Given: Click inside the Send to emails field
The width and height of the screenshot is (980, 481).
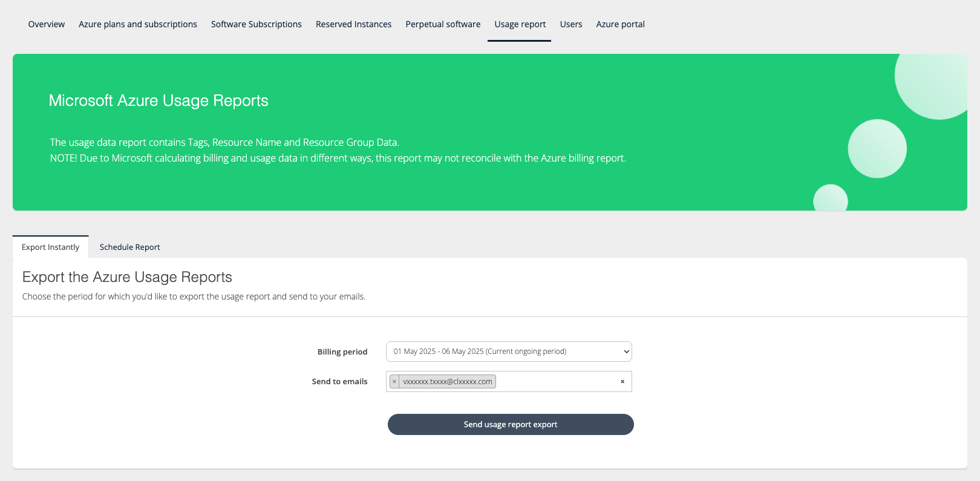Looking at the screenshot, I should (557, 382).
